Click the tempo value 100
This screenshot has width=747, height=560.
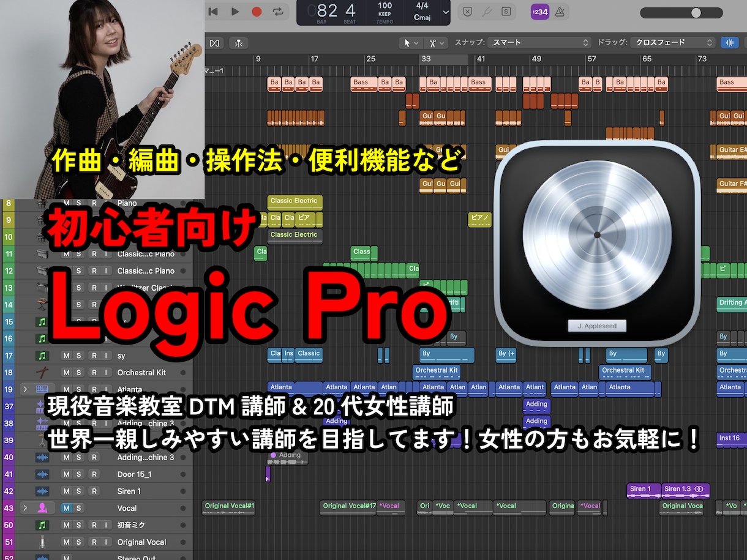tap(385, 6)
